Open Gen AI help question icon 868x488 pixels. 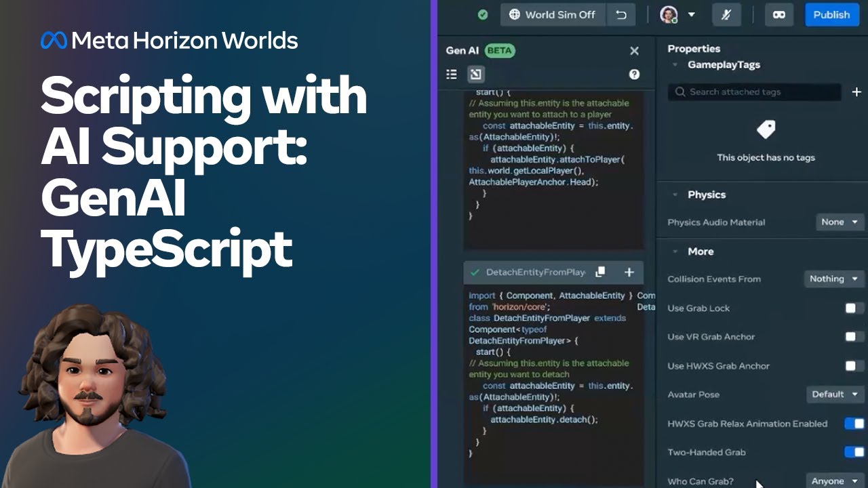click(634, 75)
